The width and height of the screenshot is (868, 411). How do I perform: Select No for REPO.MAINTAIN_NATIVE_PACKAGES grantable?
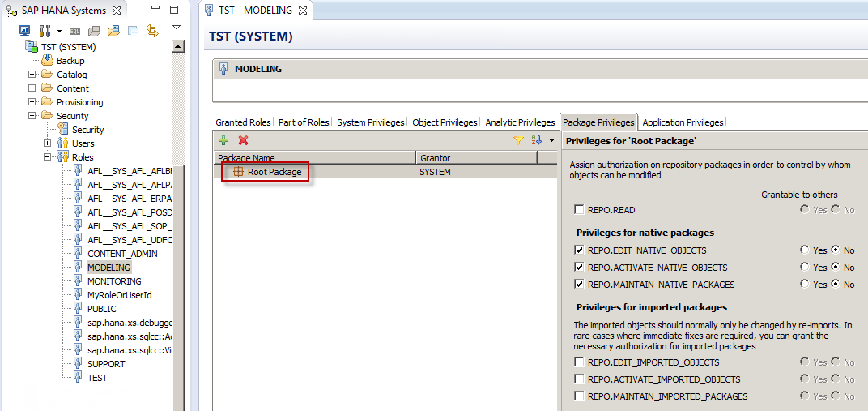point(836,285)
